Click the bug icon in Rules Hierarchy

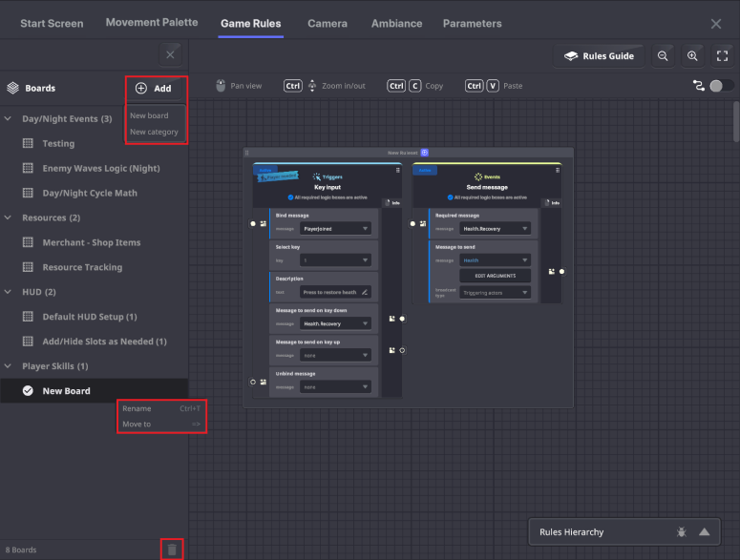click(x=682, y=532)
